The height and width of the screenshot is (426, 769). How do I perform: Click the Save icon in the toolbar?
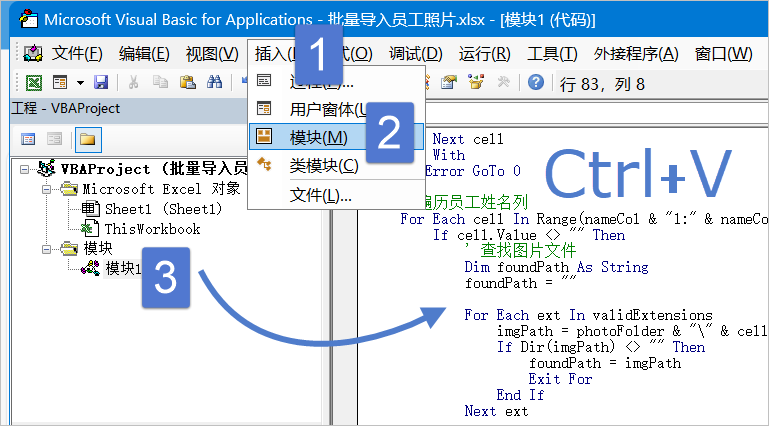pos(100,83)
